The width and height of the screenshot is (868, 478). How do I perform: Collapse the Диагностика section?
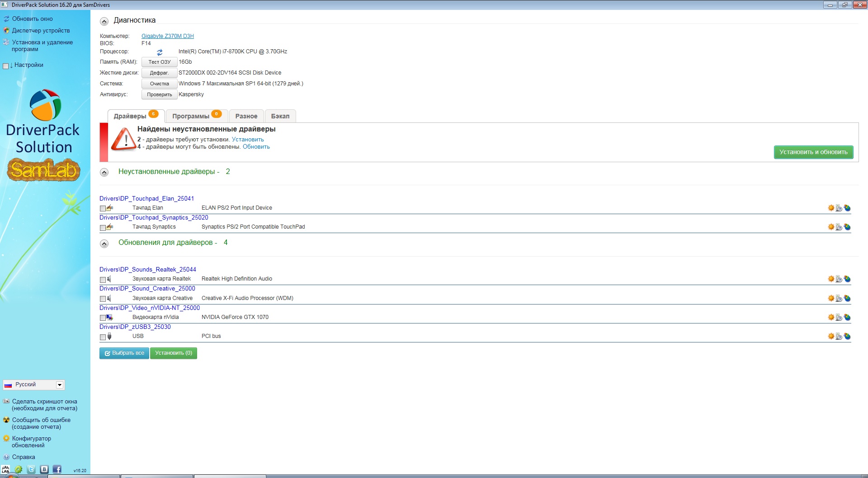coord(104,21)
